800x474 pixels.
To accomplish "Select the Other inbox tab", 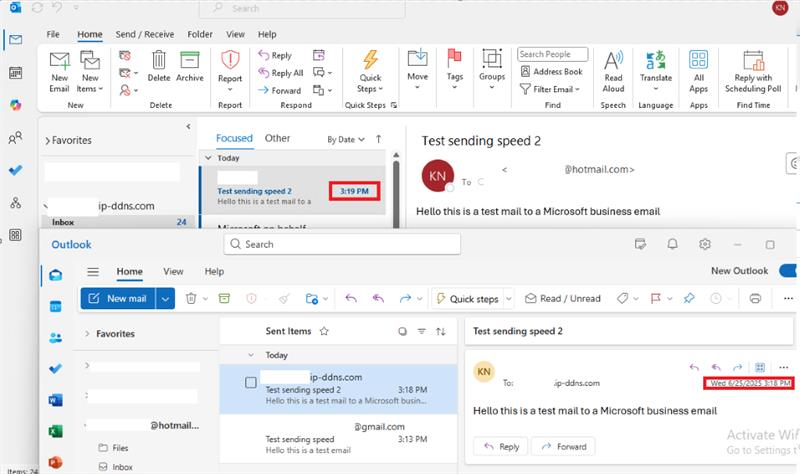I will tap(277, 138).
